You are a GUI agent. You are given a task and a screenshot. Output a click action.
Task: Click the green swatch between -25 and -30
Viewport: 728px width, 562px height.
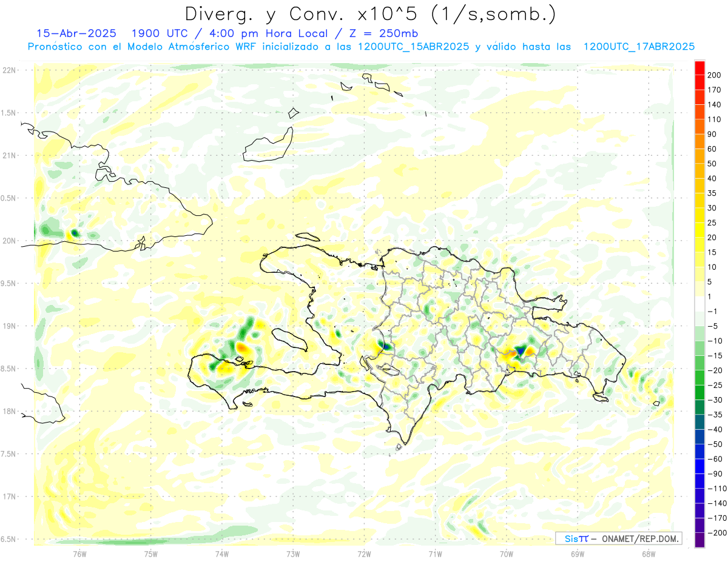[699, 392]
